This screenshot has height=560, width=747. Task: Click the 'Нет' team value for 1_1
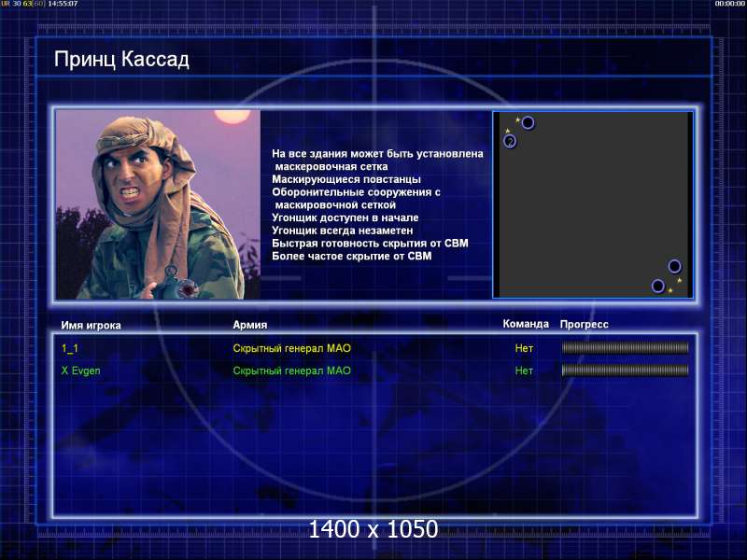[x=524, y=348]
